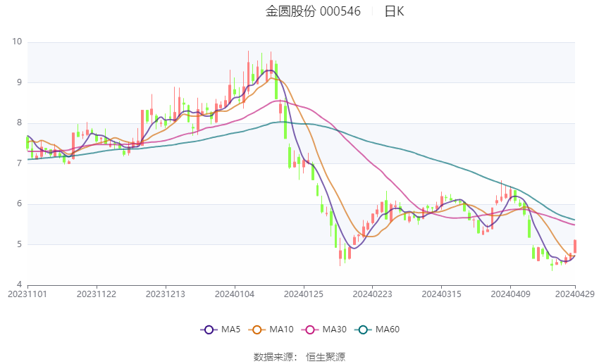This screenshot has height=364, width=599.
Task: Click the MA5 peak near price 9
Action: coord(270,70)
